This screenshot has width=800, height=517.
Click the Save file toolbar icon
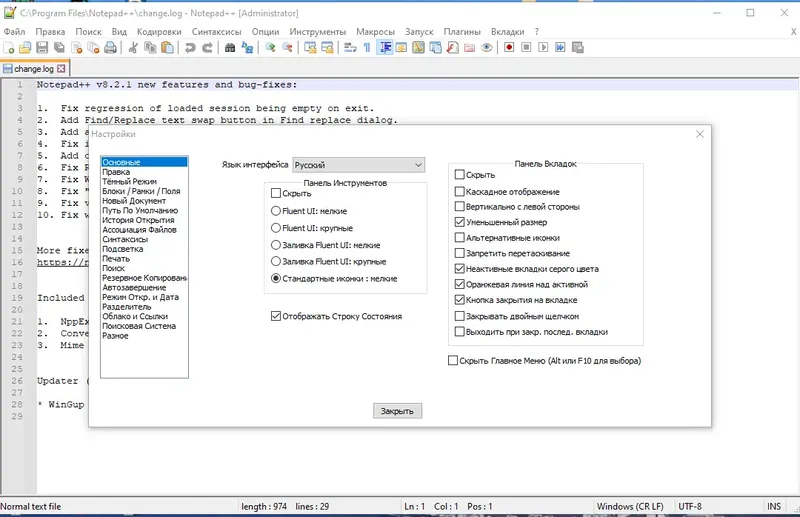pyautogui.click(x=42, y=47)
